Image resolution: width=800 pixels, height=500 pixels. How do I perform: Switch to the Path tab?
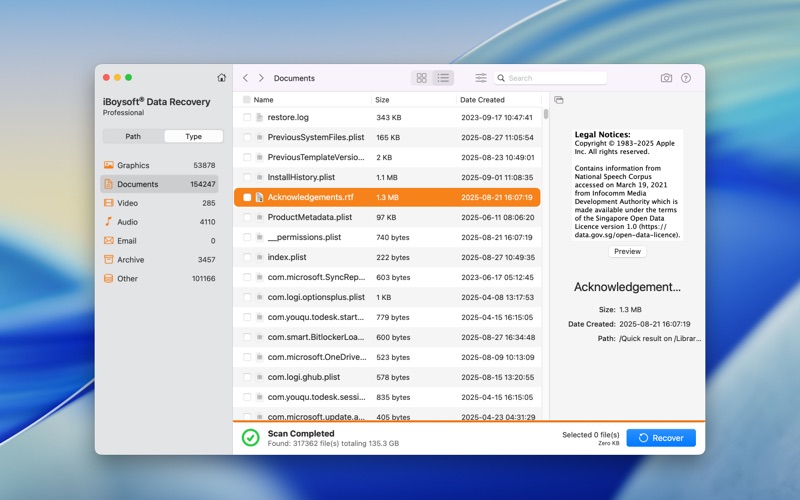click(133, 137)
